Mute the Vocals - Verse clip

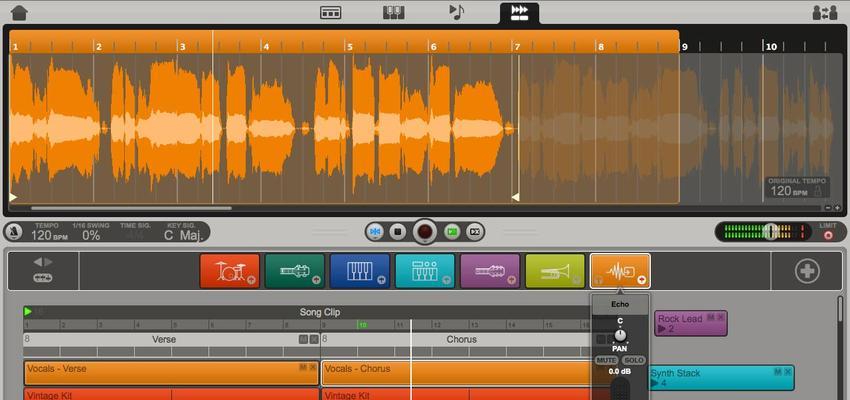point(303,367)
